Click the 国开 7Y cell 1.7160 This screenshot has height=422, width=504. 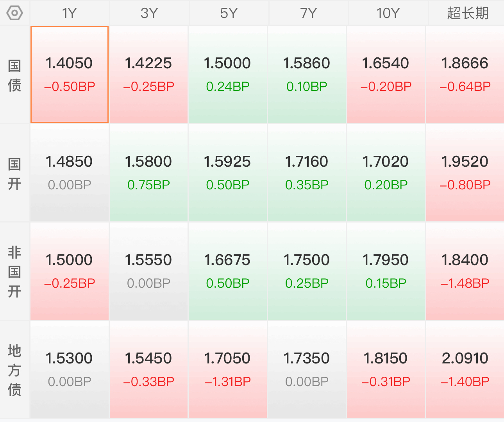307,173
